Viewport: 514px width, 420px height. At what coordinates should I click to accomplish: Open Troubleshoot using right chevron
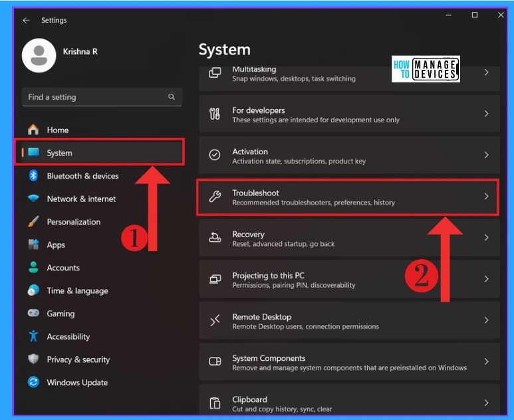tap(487, 196)
